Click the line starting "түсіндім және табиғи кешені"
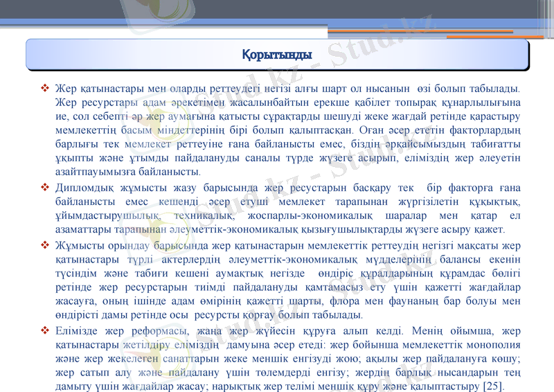The width and height of the screenshot is (554, 392). (287, 274)
